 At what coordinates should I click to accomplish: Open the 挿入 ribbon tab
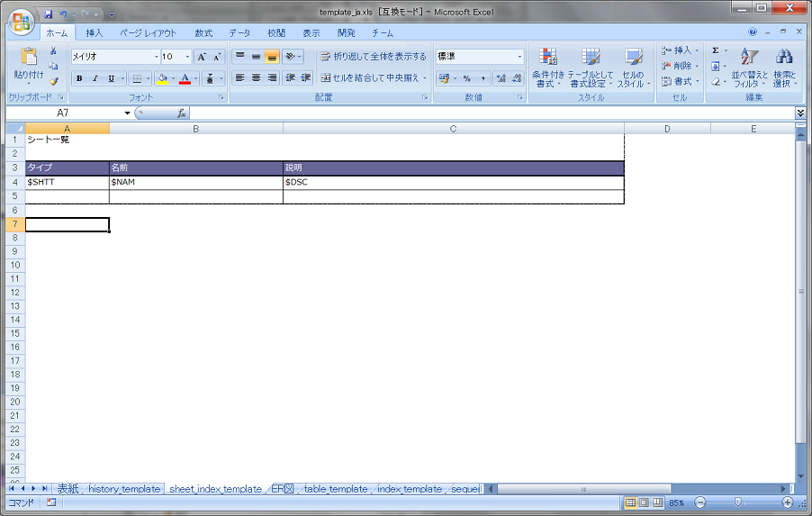point(95,32)
